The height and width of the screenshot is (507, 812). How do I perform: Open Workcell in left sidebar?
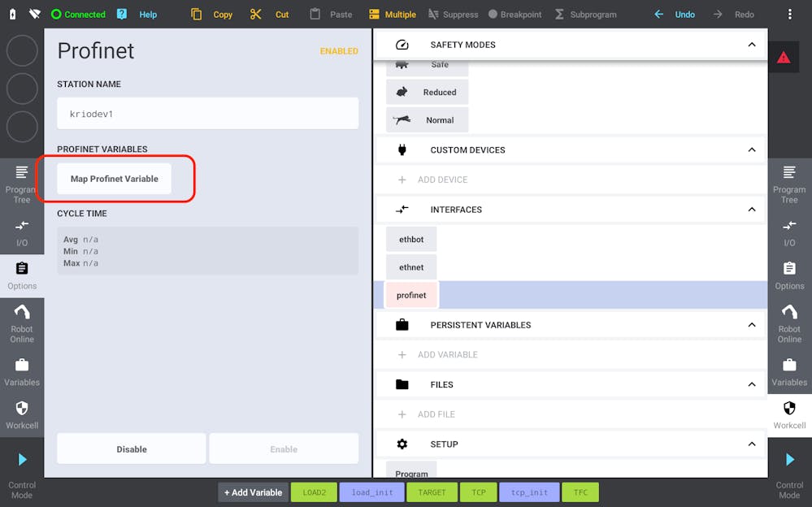tap(22, 415)
